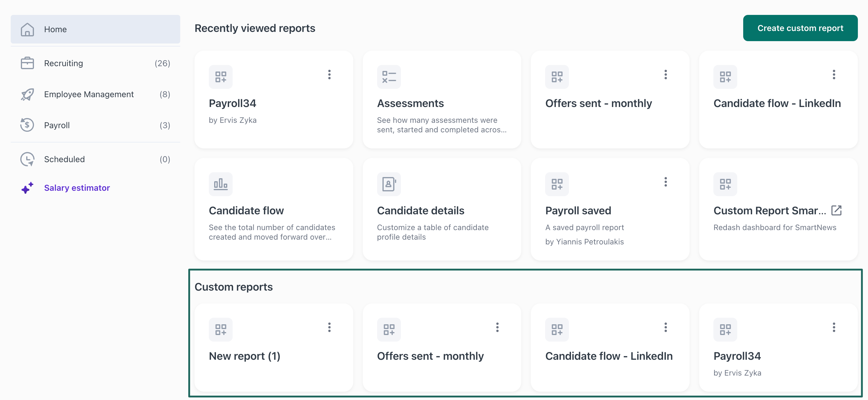
Task: Open the three-dot menu on the New report (1) card
Action: pyautogui.click(x=329, y=327)
